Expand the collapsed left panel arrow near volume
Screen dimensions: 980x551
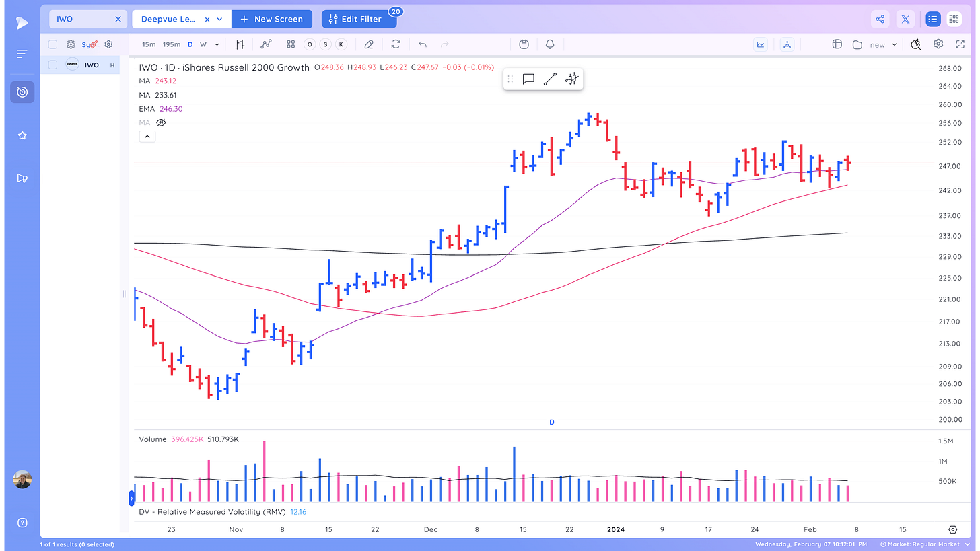pos(131,498)
